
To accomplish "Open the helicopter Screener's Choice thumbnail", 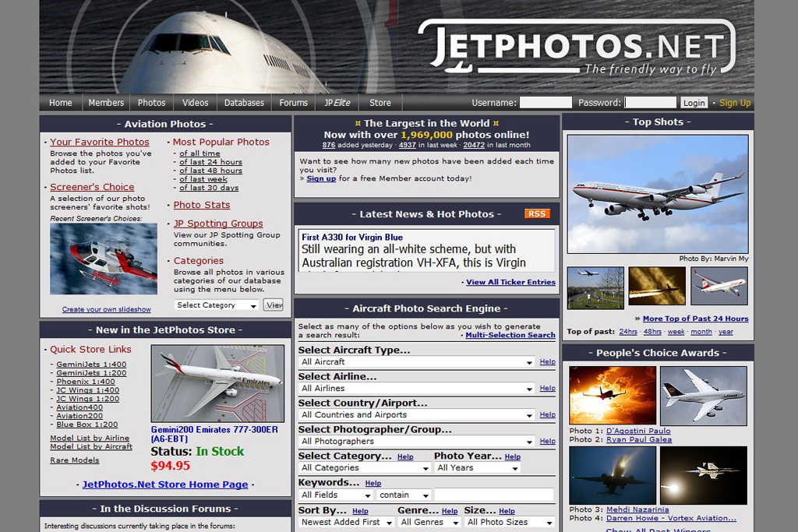I will 104,259.
